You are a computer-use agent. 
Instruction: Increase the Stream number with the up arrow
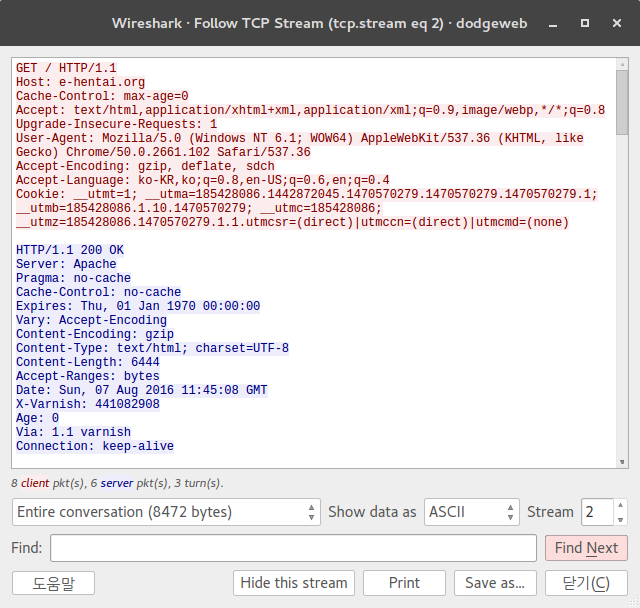tap(620, 505)
